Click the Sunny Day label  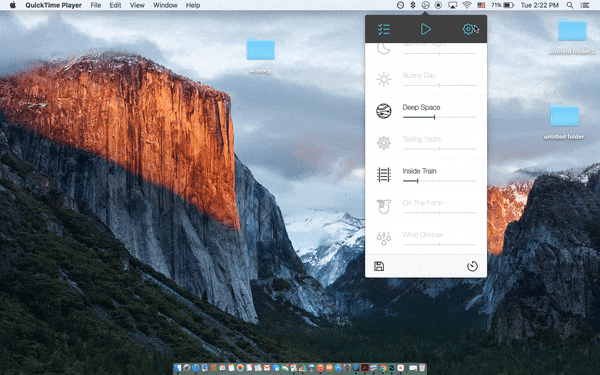coord(419,75)
